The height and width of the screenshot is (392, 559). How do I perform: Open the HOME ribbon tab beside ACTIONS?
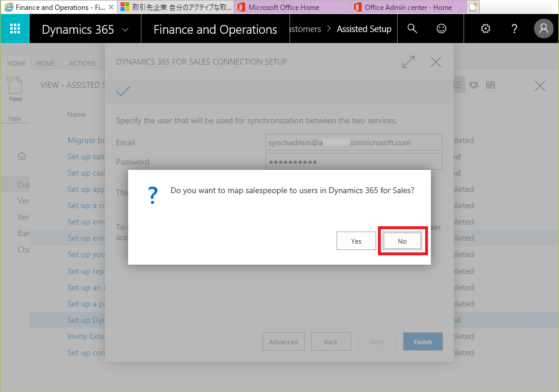click(x=45, y=63)
